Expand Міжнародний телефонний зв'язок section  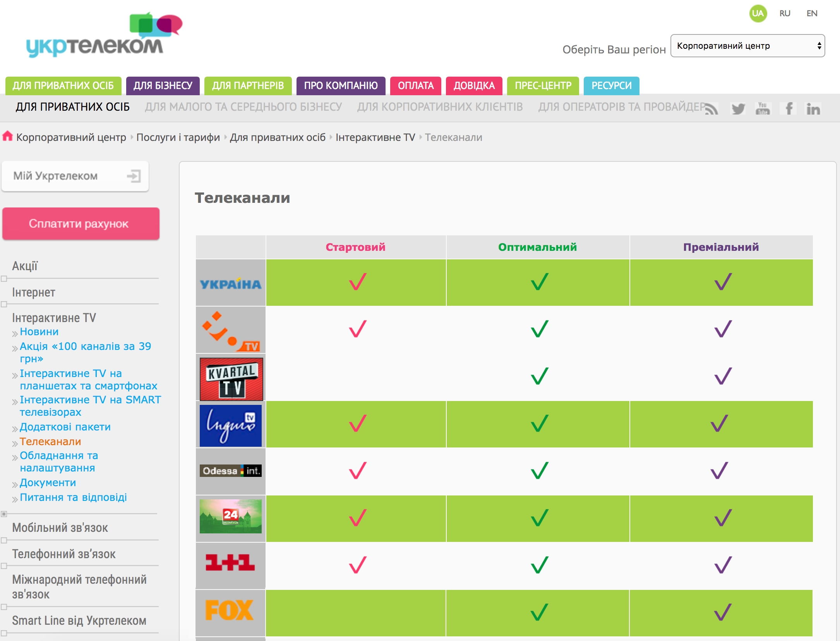tap(4, 607)
